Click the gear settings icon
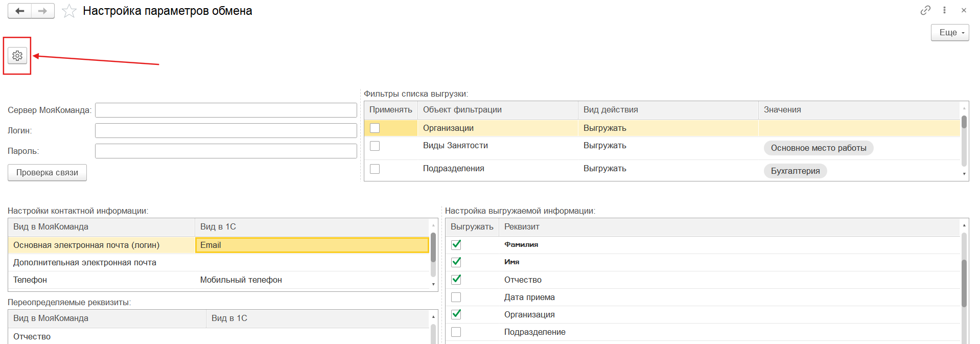 [x=17, y=56]
